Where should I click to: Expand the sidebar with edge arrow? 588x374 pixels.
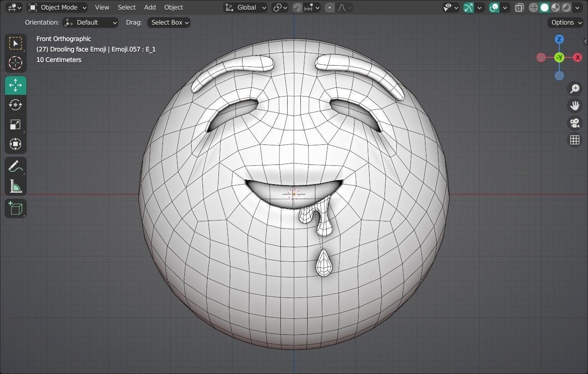coord(585,41)
